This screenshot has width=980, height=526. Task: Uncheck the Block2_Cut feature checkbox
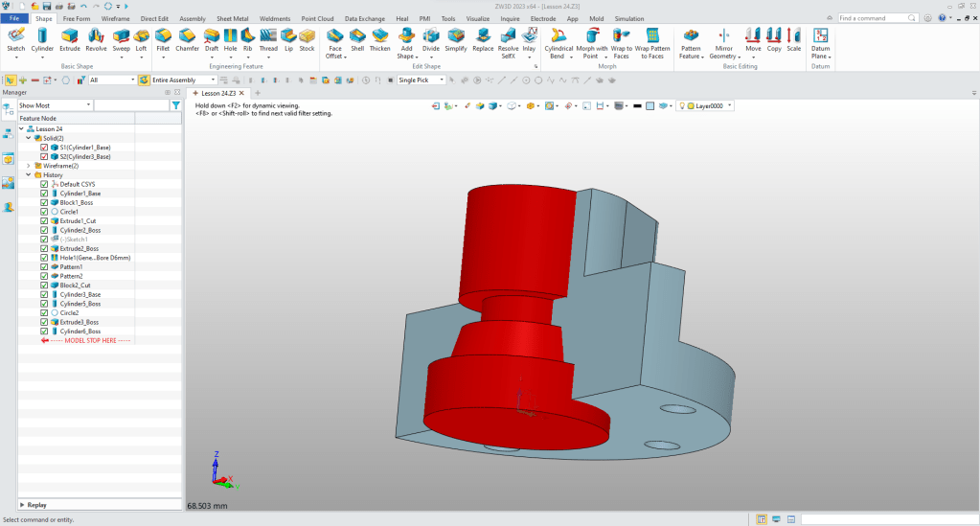(x=44, y=286)
